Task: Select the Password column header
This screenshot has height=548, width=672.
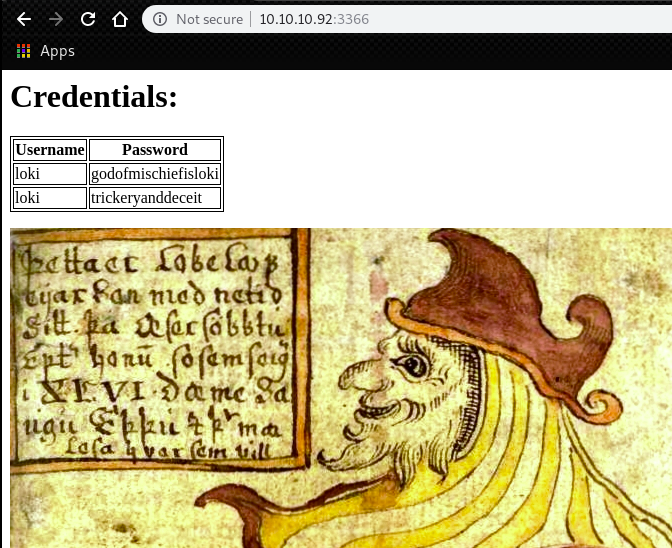Action: pos(155,150)
